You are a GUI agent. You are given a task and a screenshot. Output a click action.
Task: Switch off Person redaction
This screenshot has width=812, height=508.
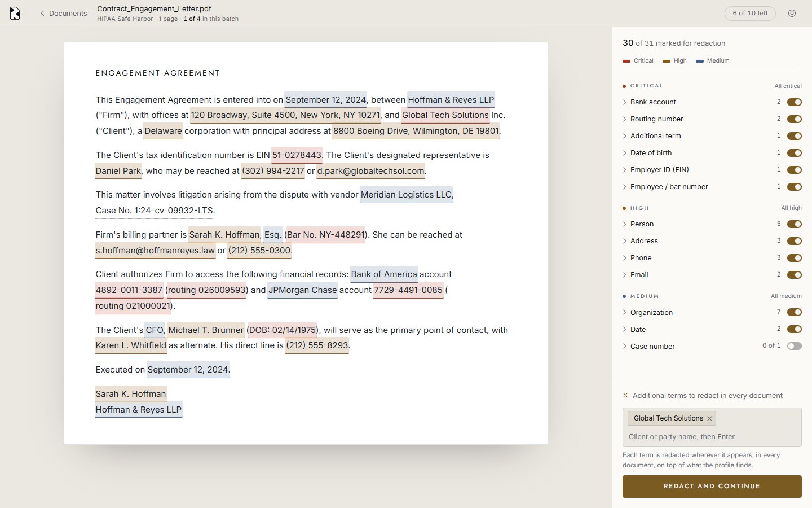tap(795, 224)
